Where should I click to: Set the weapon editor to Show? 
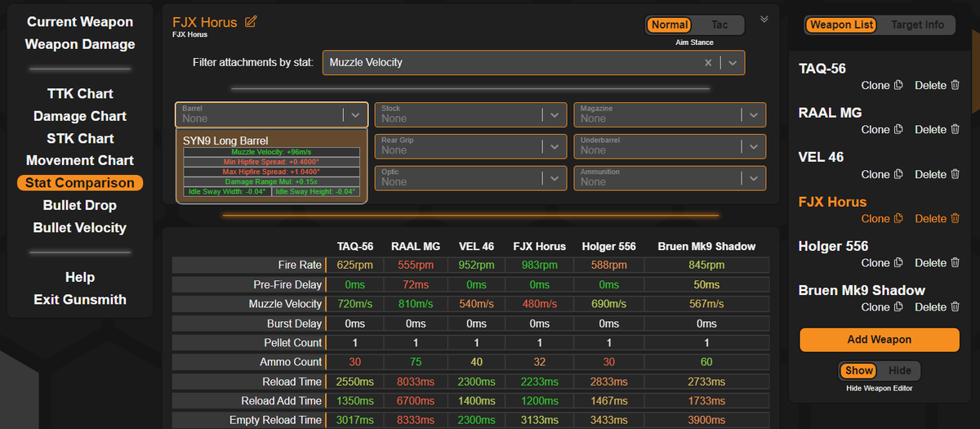pos(858,370)
